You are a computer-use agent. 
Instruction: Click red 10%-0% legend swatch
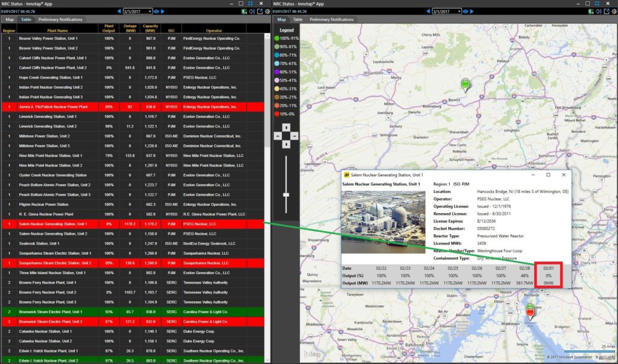tap(276, 114)
